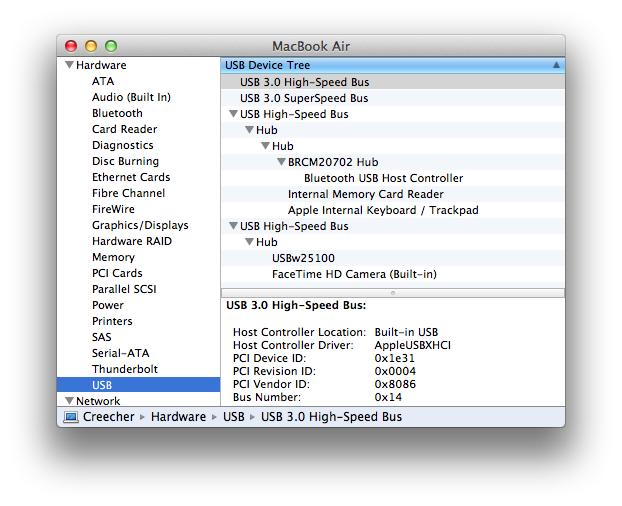The height and width of the screenshot is (506, 622).
Task: Select USB 3.0 High-Speed Bus row
Action: tap(393, 82)
